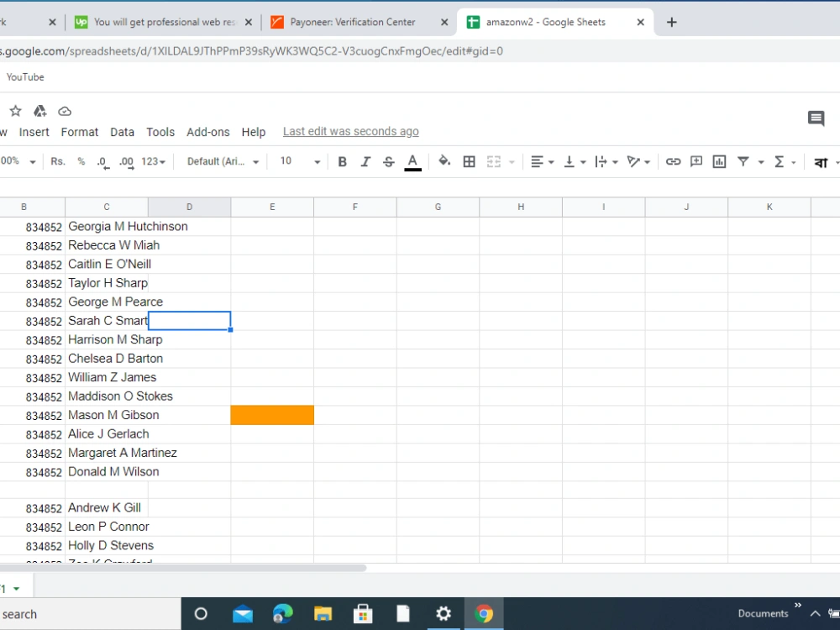Click the YouTube bookmark
The height and width of the screenshot is (630, 840).
click(25, 76)
